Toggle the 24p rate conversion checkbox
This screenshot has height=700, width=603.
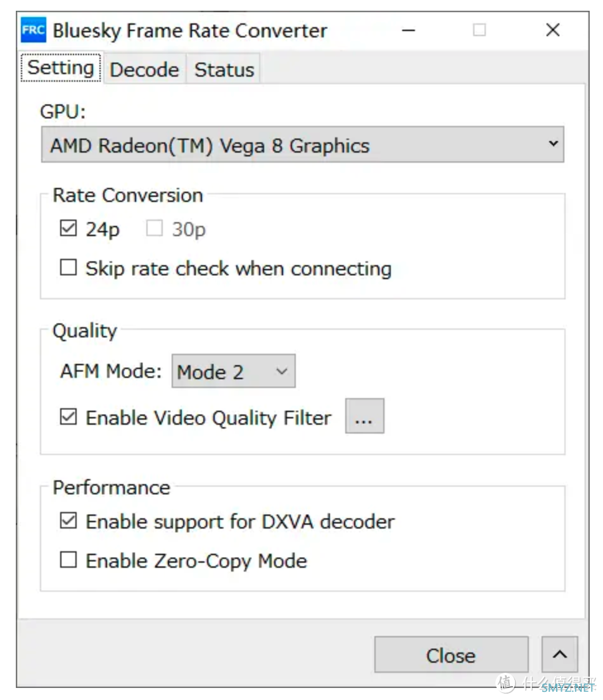coord(68,228)
